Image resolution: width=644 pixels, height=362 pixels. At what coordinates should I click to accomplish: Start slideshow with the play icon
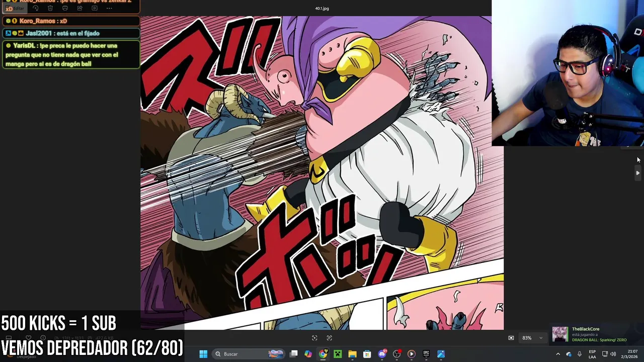tap(94, 9)
